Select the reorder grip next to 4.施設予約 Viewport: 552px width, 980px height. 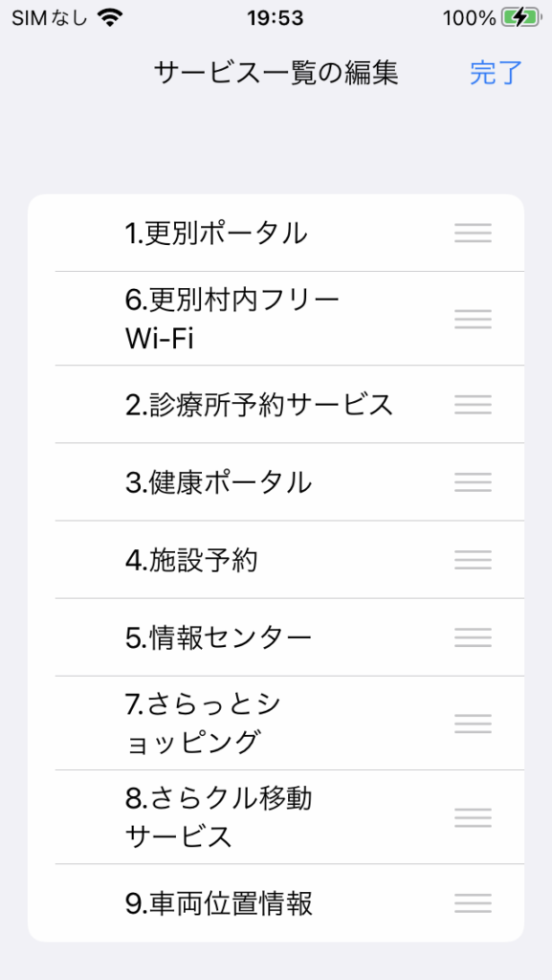(473, 559)
